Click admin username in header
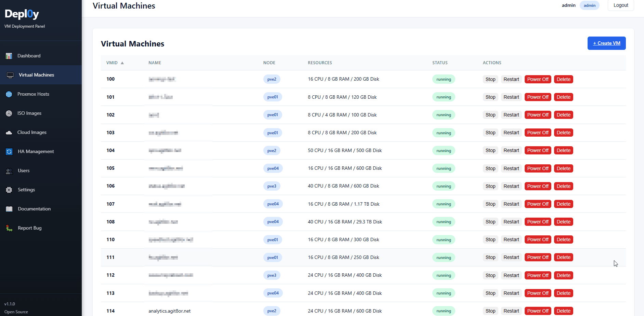 568,5
